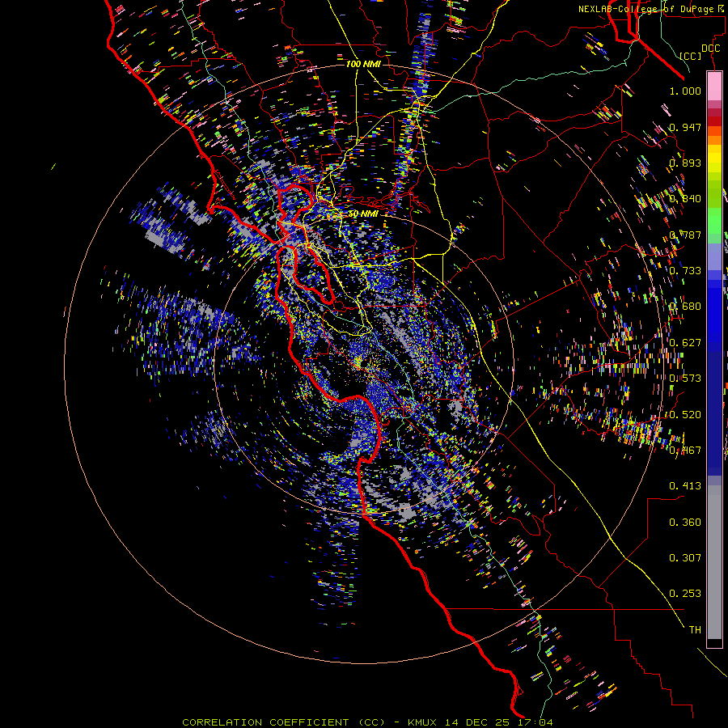Click the 0.360 scale value

click(x=685, y=523)
